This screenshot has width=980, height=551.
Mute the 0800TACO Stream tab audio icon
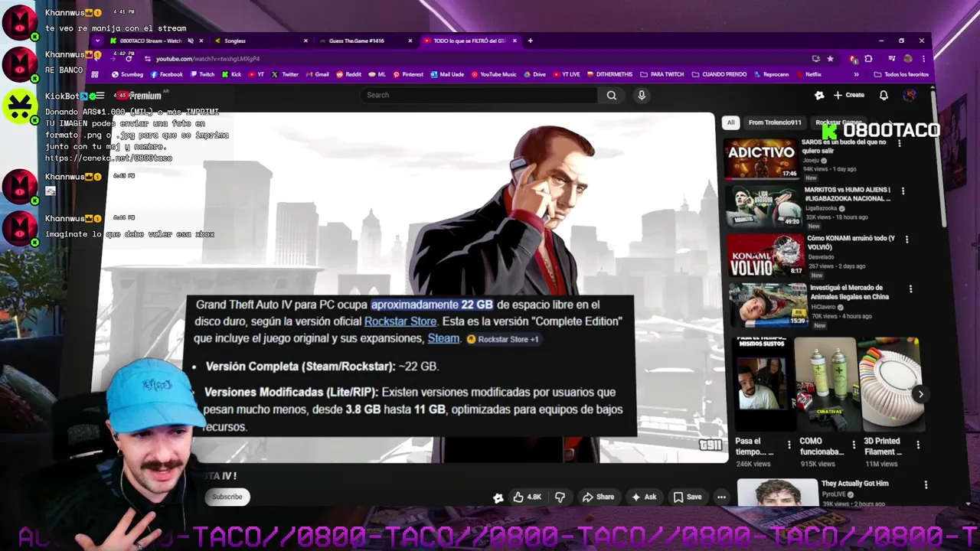[191, 41]
